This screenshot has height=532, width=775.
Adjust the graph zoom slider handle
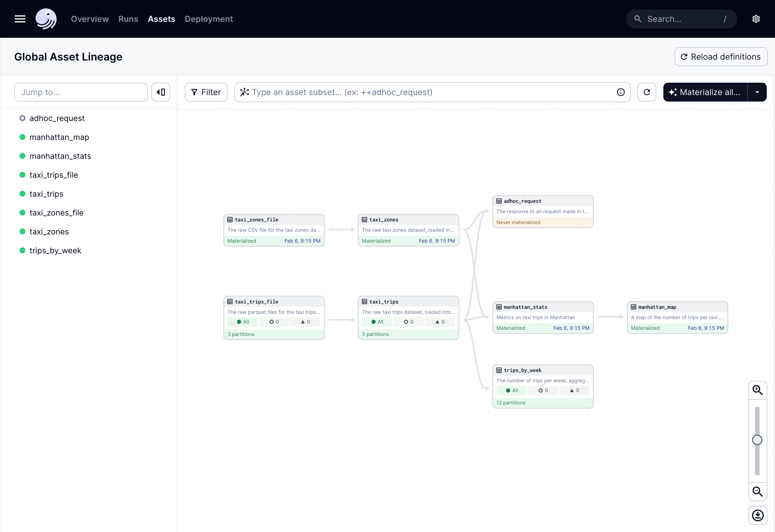pos(757,440)
